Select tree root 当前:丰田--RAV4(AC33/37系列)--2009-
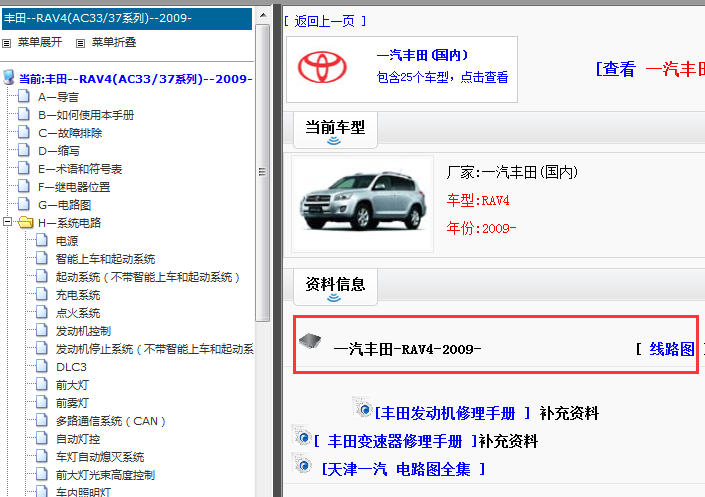This screenshot has width=705, height=497. coord(135,79)
